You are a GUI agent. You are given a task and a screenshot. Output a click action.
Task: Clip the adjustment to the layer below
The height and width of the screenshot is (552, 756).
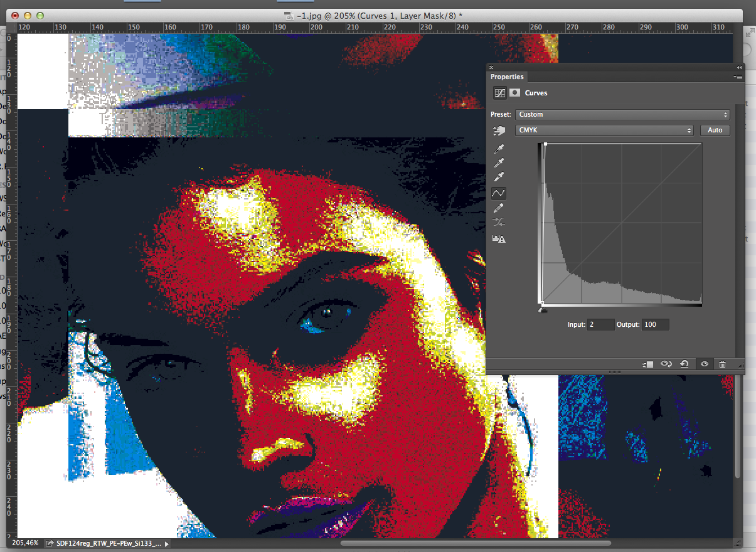coord(649,364)
